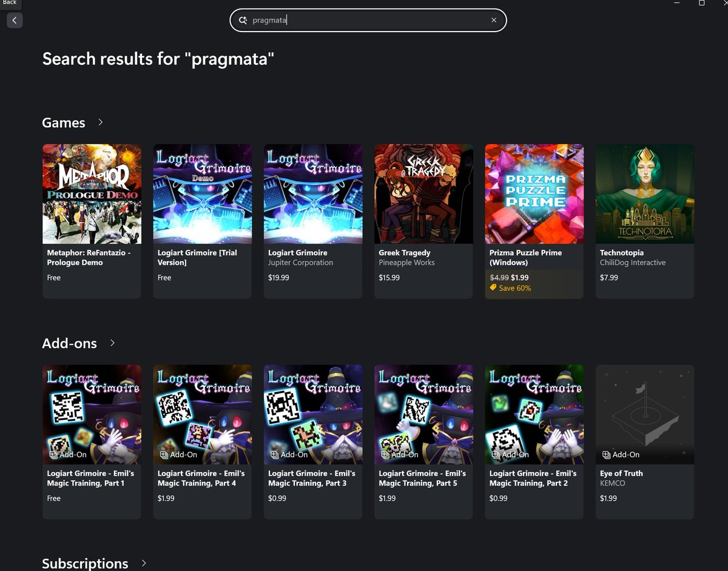
Task: Click Add-On badge icon on Part 3
Action: point(274,455)
